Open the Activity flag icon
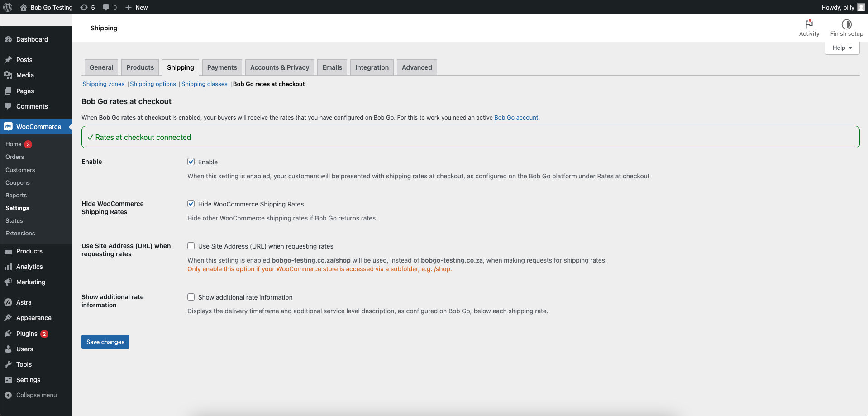Image resolution: width=868 pixels, height=416 pixels. pyautogui.click(x=809, y=24)
